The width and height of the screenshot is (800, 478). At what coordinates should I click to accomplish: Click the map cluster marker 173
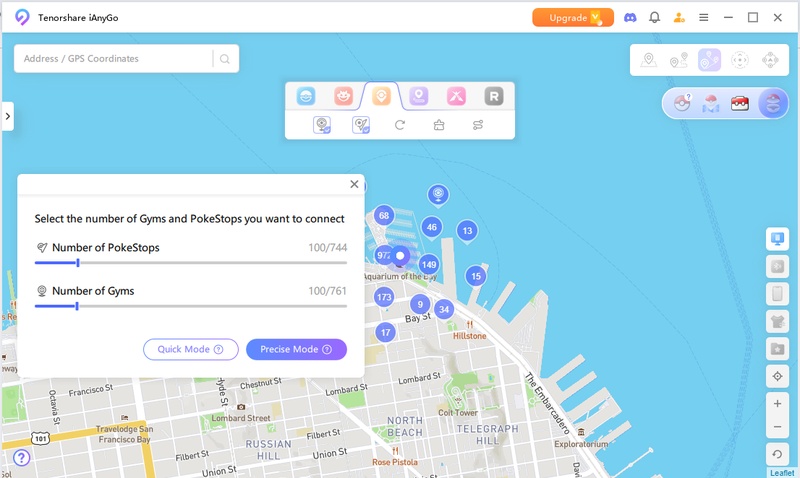(x=384, y=297)
